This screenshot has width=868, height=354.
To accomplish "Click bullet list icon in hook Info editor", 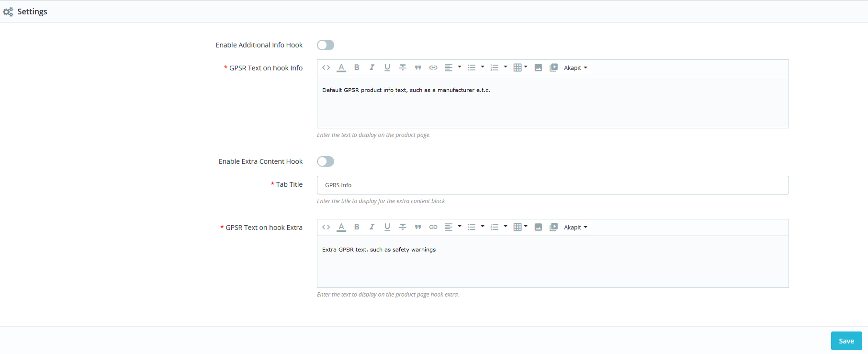I will [472, 68].
